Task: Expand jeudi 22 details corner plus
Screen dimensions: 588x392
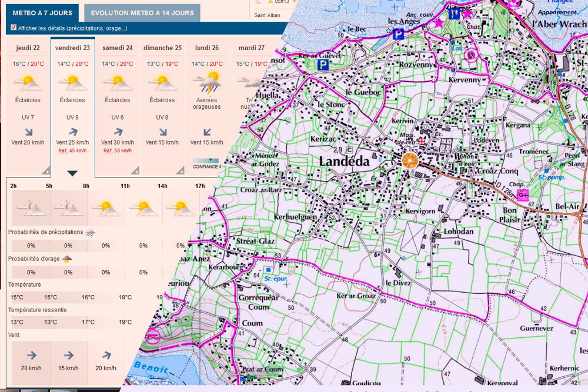Action: (46, 171)
